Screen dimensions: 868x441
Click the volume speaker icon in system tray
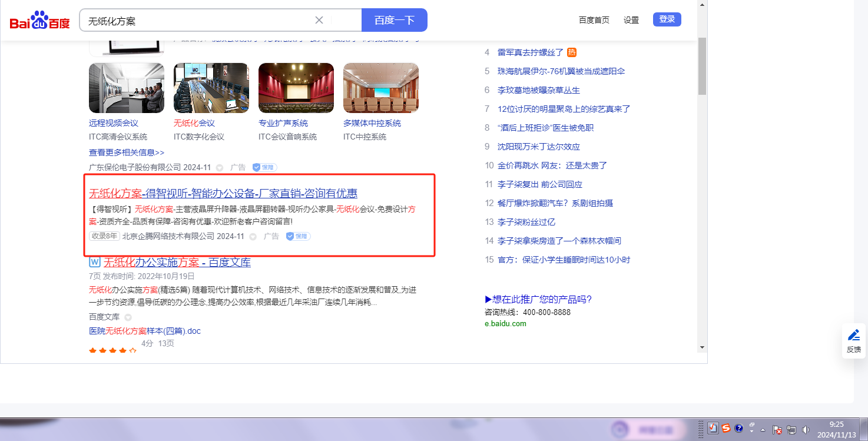806,430
